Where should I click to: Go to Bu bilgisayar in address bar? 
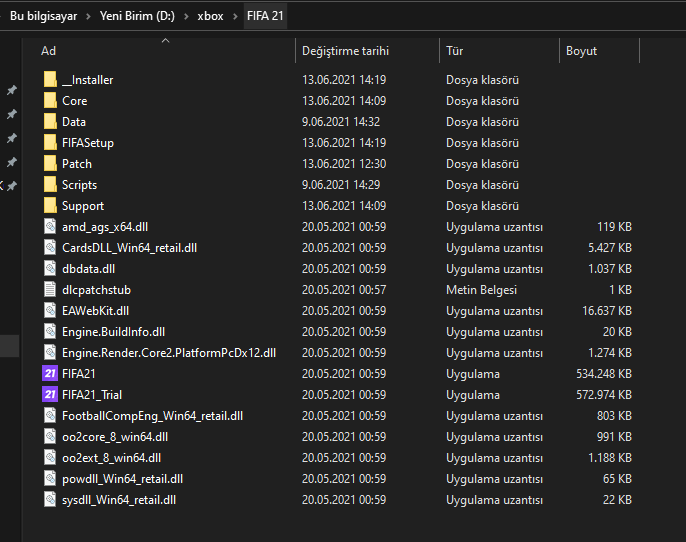(x=43, y=16)
